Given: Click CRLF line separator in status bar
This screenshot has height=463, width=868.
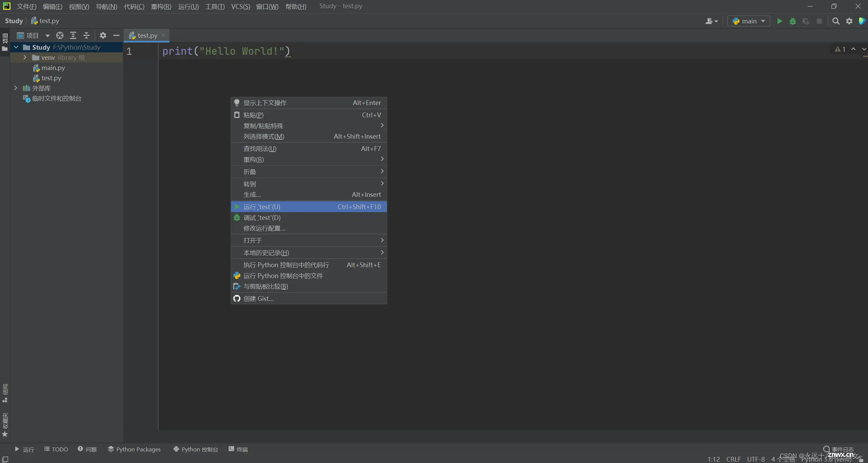Looking at the screenshot, I should tap(734, 459).
